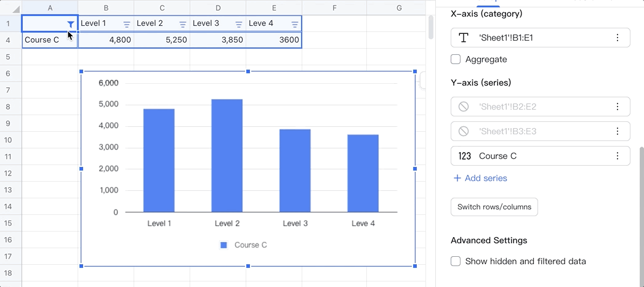
Task: Select the column F header
Action: [333, 7]
